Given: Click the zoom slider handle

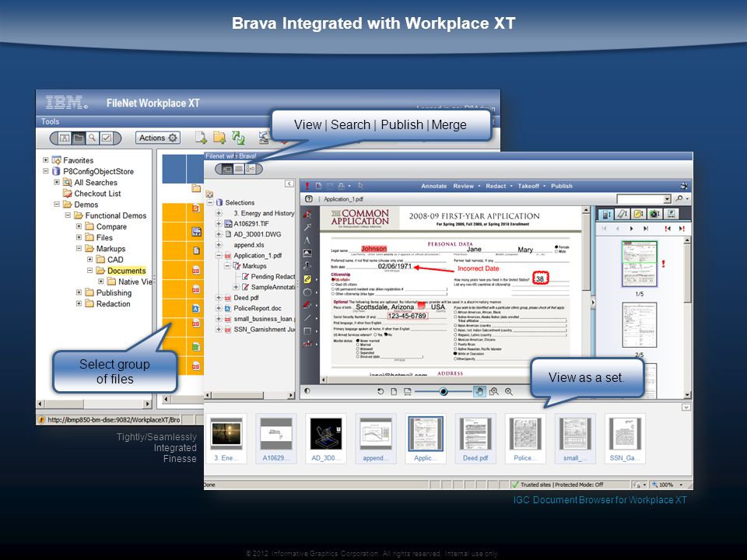Looking at the screenshot, I should click(x=443, y=391).
